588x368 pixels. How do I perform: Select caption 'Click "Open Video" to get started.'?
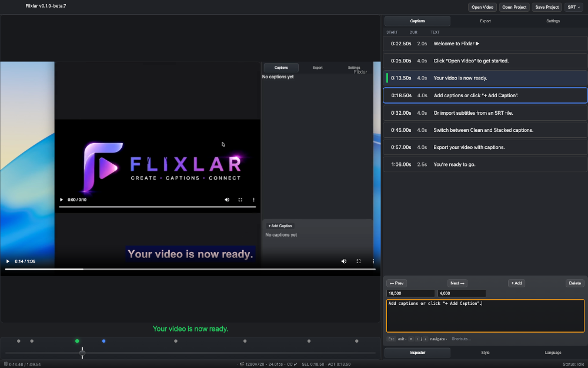[485, 61]
